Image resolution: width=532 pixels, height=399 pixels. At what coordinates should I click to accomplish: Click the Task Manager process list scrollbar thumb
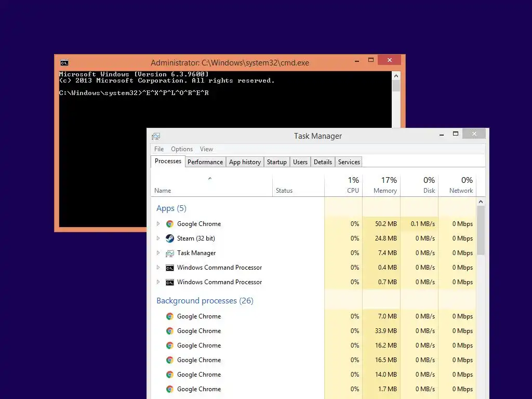(x=481, y=230)
